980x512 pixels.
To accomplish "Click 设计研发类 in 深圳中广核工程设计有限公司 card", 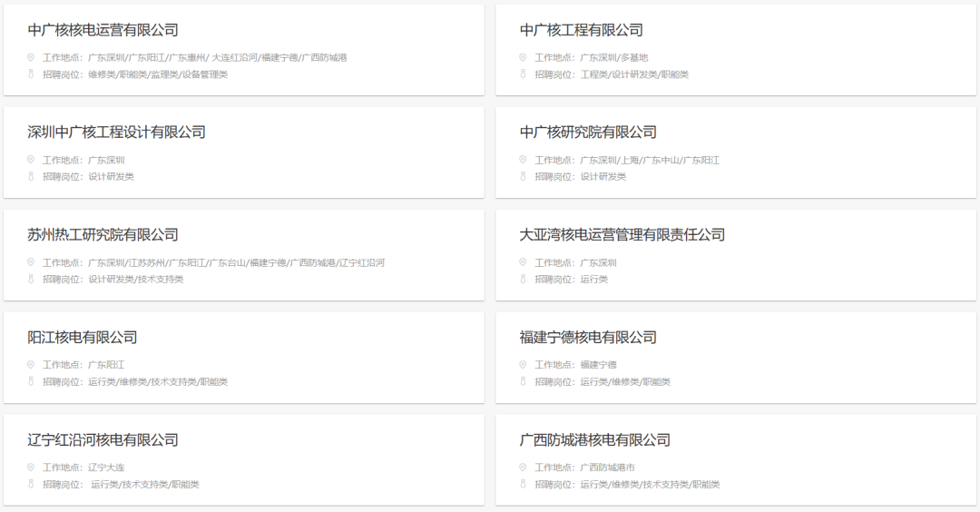I will tap(112, 177).
